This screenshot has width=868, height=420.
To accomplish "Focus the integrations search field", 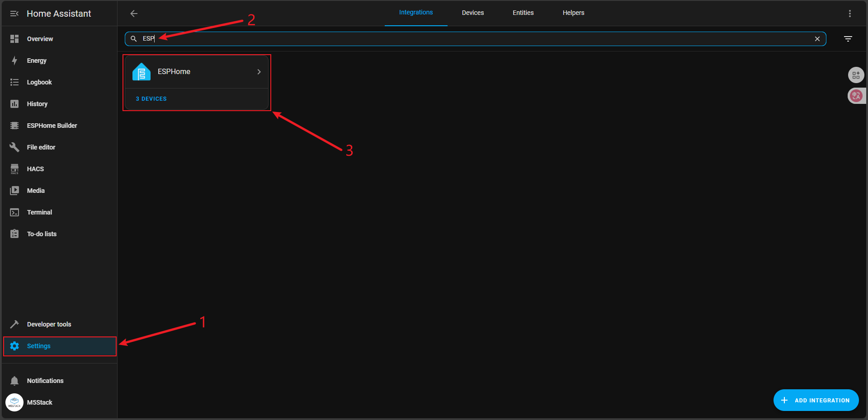I will click(476, 39).
